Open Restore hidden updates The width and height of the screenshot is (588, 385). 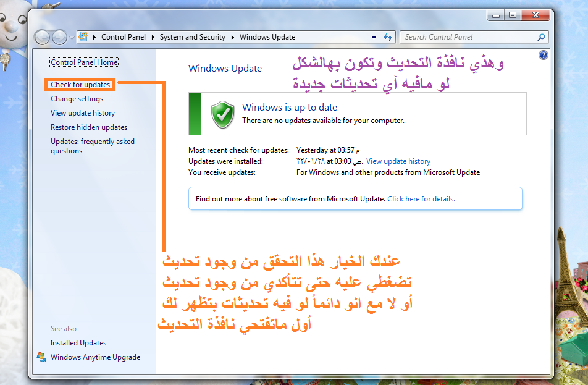(x=89, y=127)
